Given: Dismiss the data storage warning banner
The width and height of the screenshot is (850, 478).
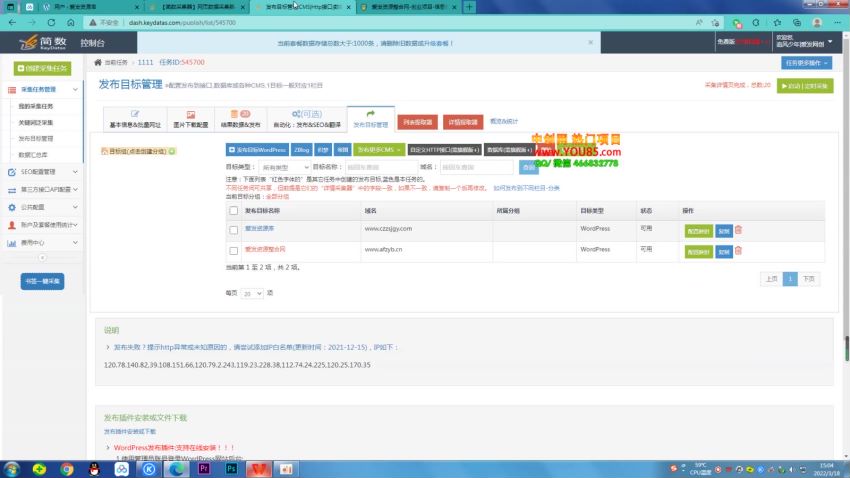Looking at the screenshot, I should pyautogui.click(x=590, y=42).
